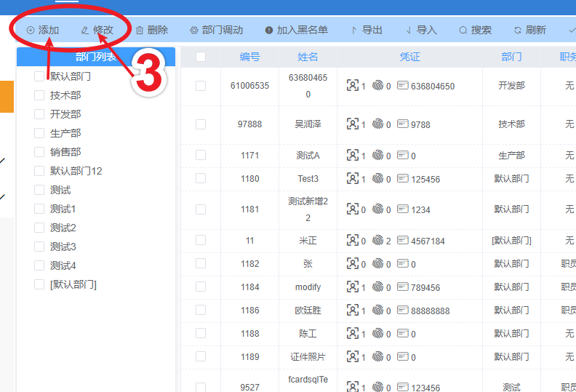This screenshot has height=392, width=576.
Task: Click the 修改 (Edit) pencil icon
Action: point(85,31)
